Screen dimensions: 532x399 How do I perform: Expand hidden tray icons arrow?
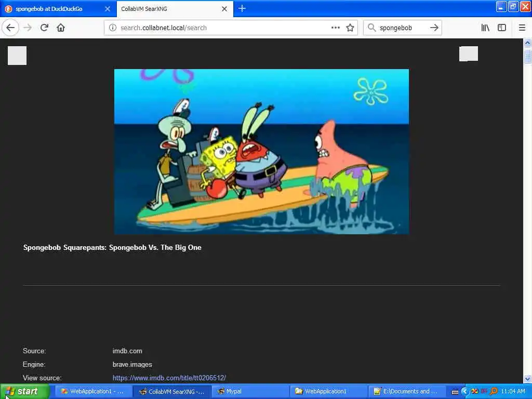coord(464,392)
